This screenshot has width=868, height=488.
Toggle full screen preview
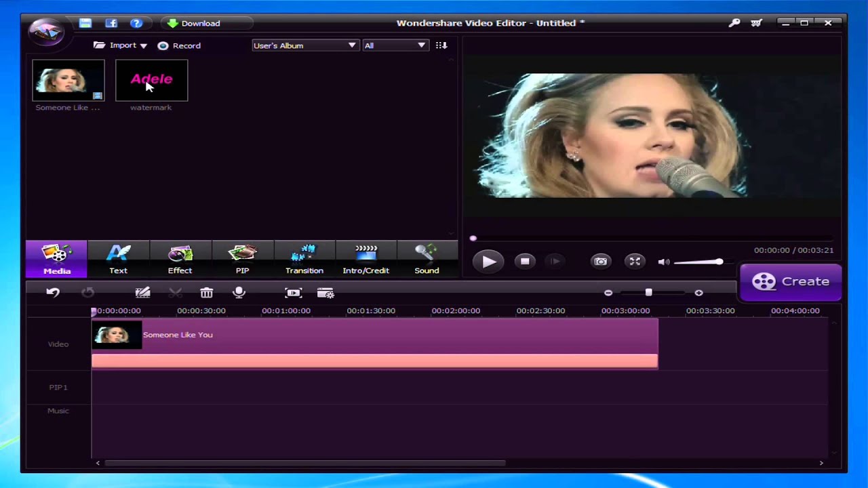click(x=635, y=262)
